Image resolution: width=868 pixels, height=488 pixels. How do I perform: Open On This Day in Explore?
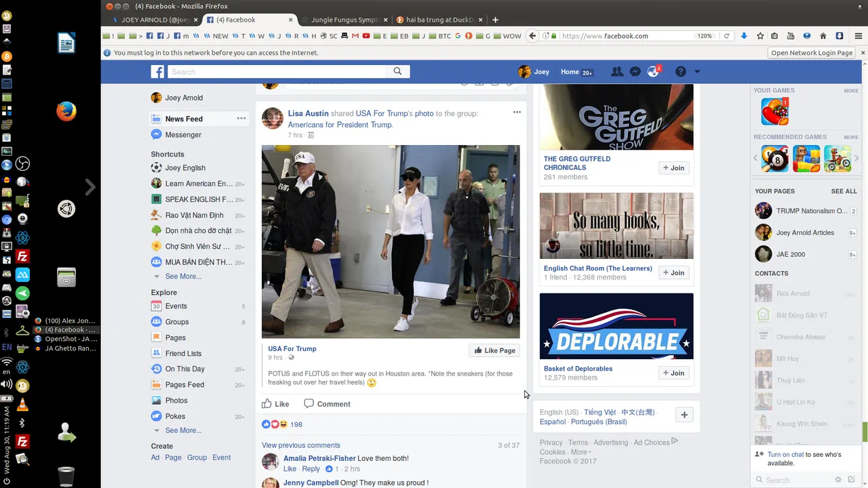184,369
